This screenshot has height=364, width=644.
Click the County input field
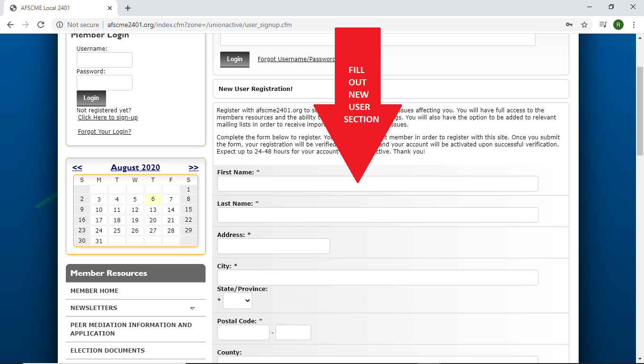(377, 360)
